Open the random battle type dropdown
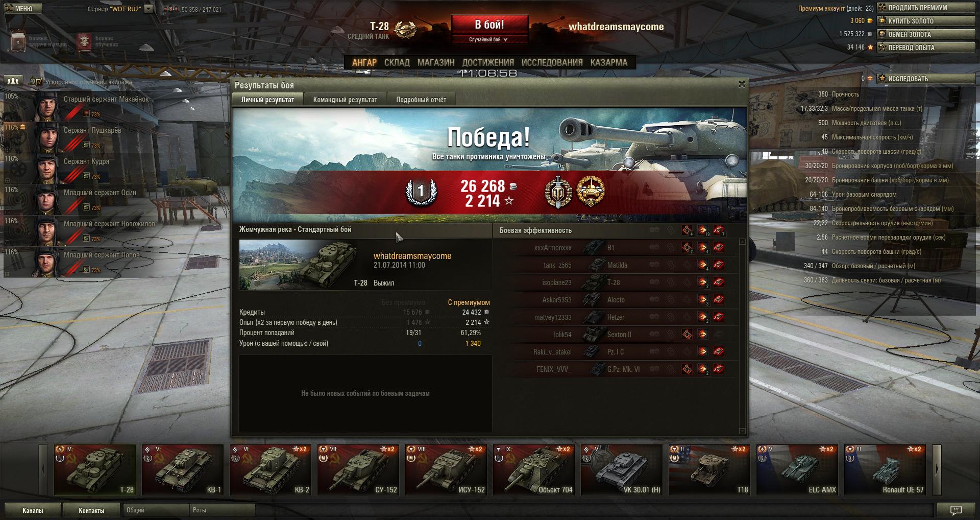The height and width of the screenshot is (520, 980). point(489,39)
